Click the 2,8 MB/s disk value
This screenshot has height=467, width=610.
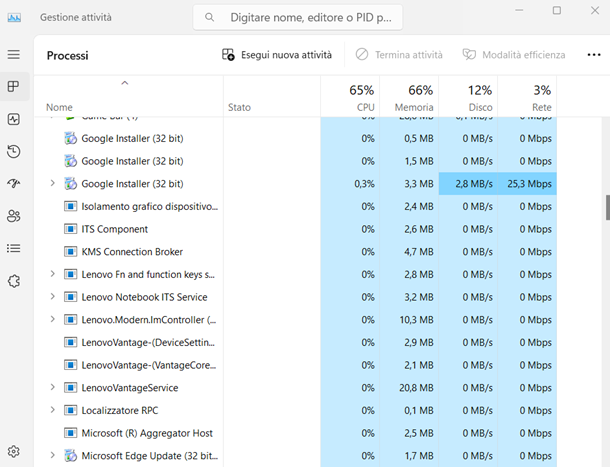tap(474, 184)
